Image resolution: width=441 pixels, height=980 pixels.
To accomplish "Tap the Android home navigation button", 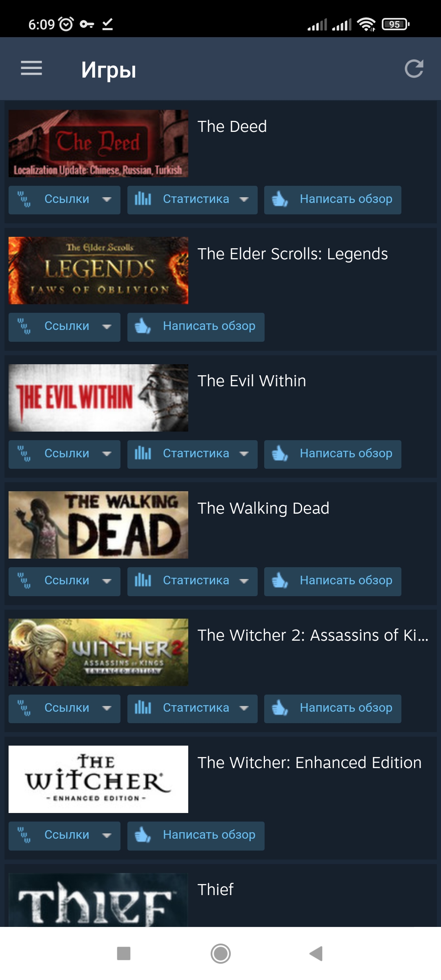I will pyautogui.click(x=220, y=954).
